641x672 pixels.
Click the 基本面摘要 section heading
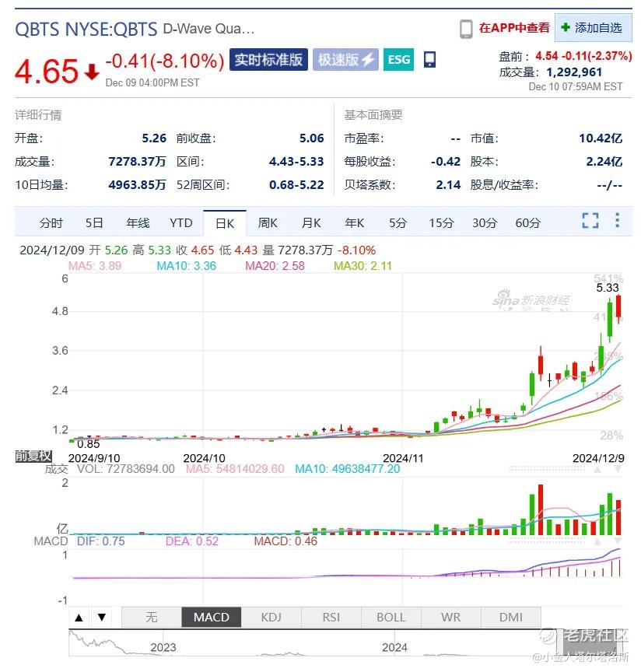[373, 115]
